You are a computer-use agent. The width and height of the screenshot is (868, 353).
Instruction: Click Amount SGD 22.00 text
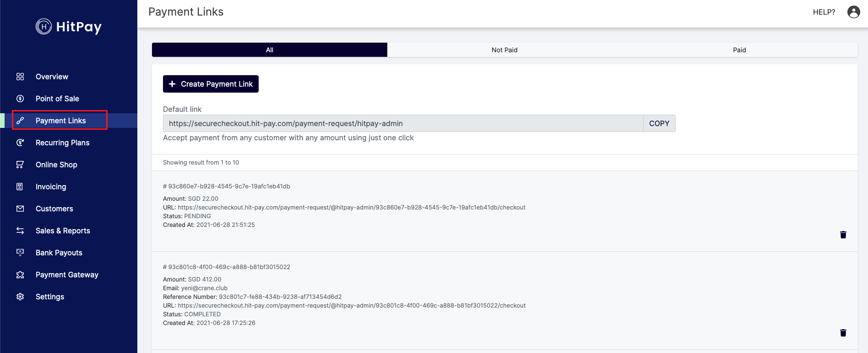190,199
